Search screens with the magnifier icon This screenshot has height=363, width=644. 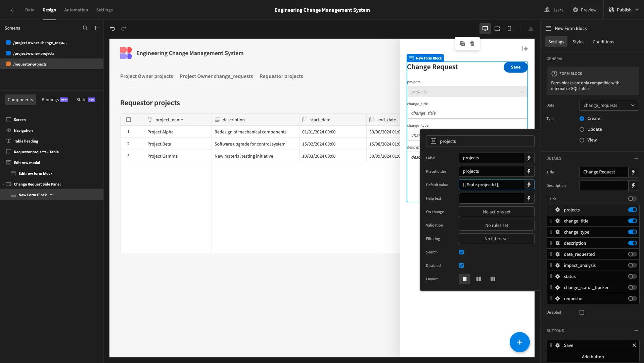85,28
